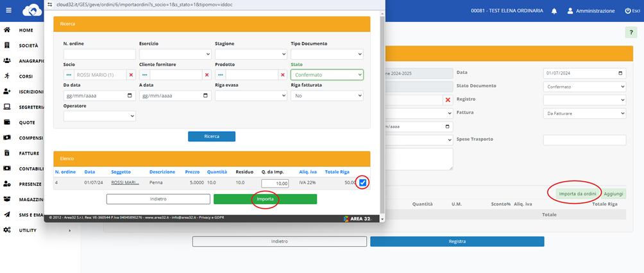Click the N. ordine input field
Screen dimensions: 644x273
pyautogui.click(x=99, y=55)
